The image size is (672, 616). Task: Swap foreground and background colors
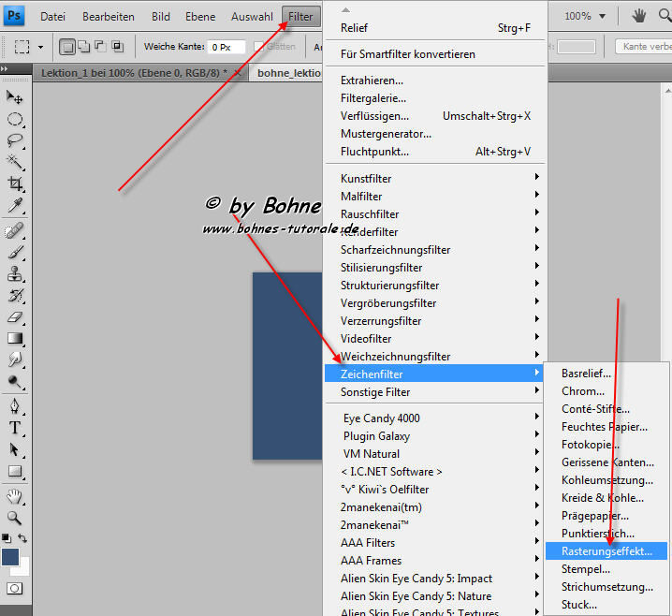click(23, 538)
